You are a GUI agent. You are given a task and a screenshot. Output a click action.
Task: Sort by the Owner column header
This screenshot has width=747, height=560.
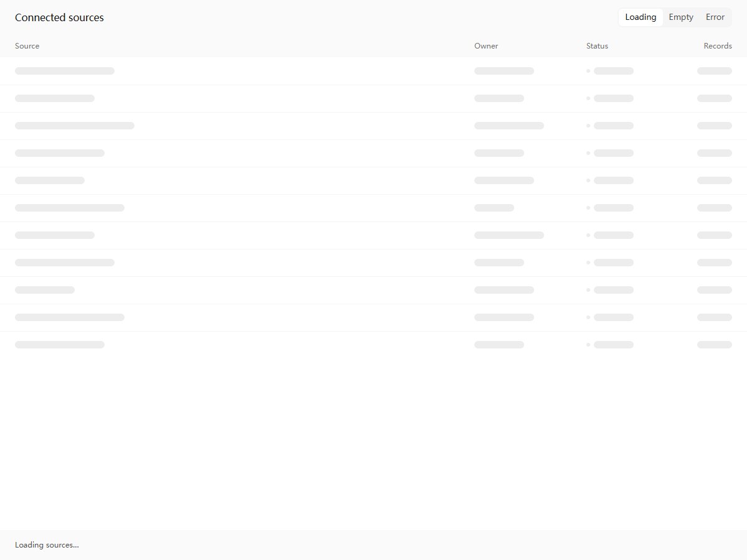[x=486, y=46]
